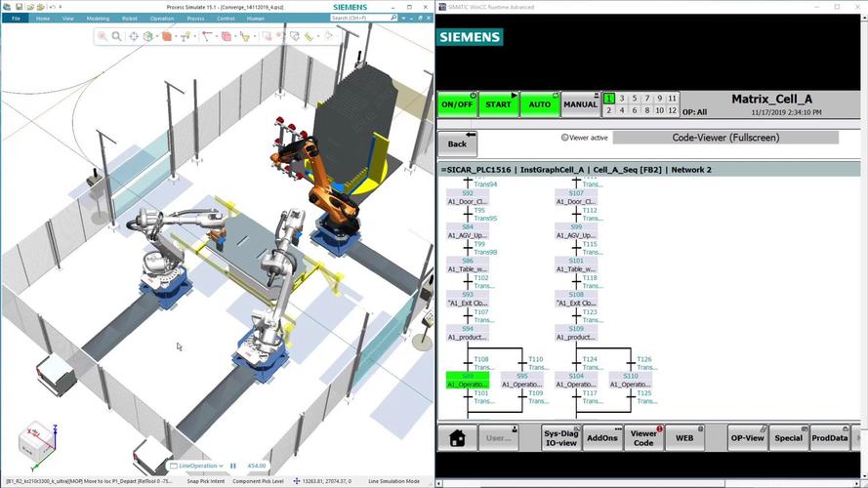
Task: Toggle the ON/OFF green button
Action: click(457, 103)
